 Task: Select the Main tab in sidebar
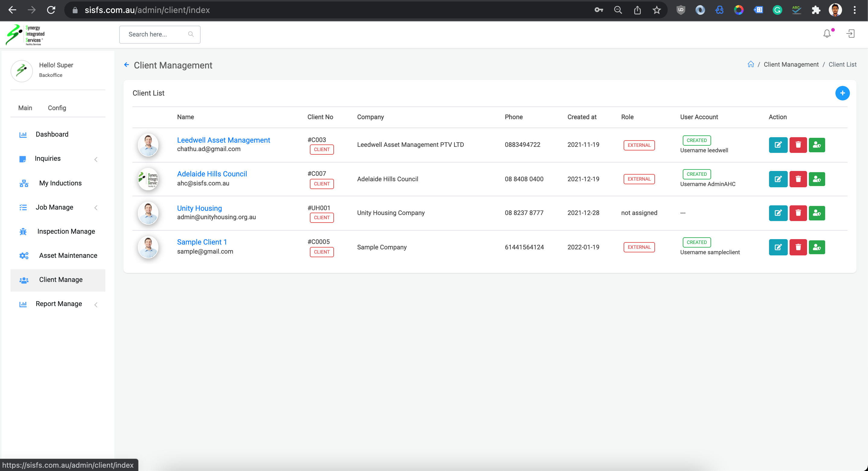click(x=25, y=108)
